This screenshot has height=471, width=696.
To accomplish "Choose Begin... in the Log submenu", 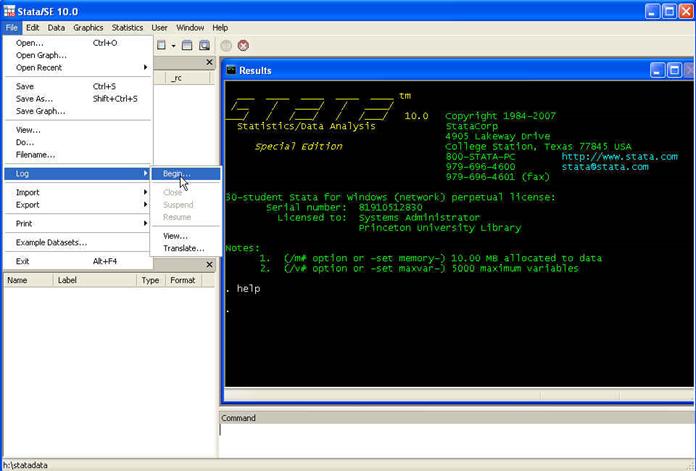I will [x=177, y=173].
